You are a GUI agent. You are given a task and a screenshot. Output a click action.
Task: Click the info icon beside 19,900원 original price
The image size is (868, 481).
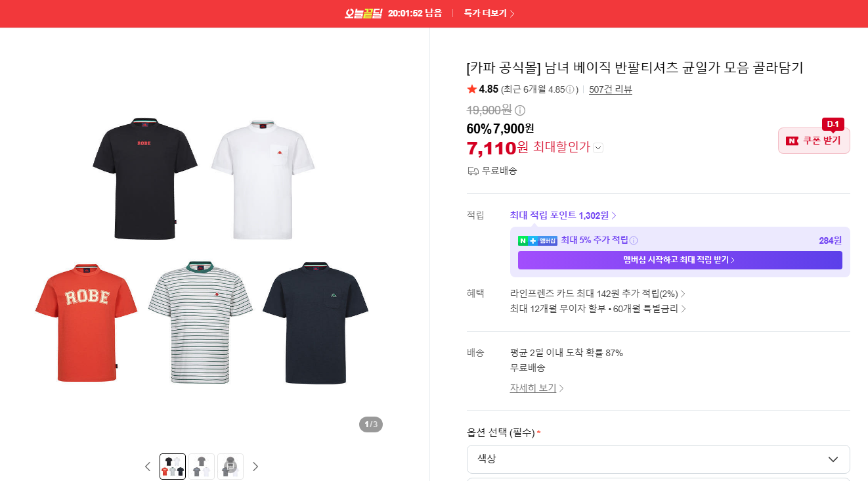point(520,110)
